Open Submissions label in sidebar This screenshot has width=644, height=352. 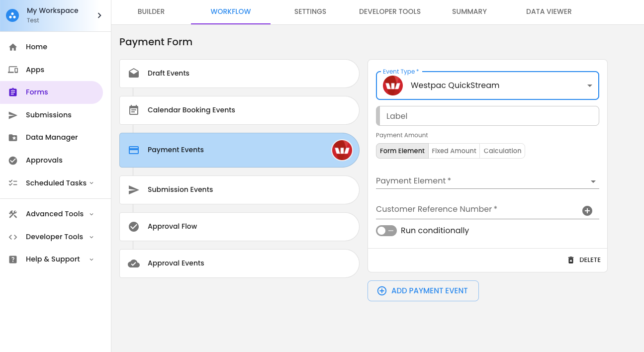click(x=49, y=115)
